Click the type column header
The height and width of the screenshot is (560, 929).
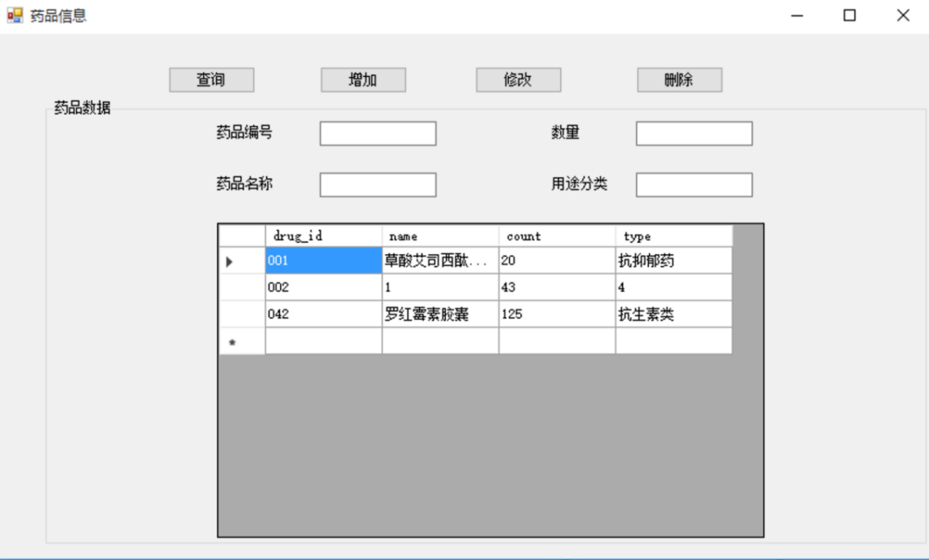[673, 236]
